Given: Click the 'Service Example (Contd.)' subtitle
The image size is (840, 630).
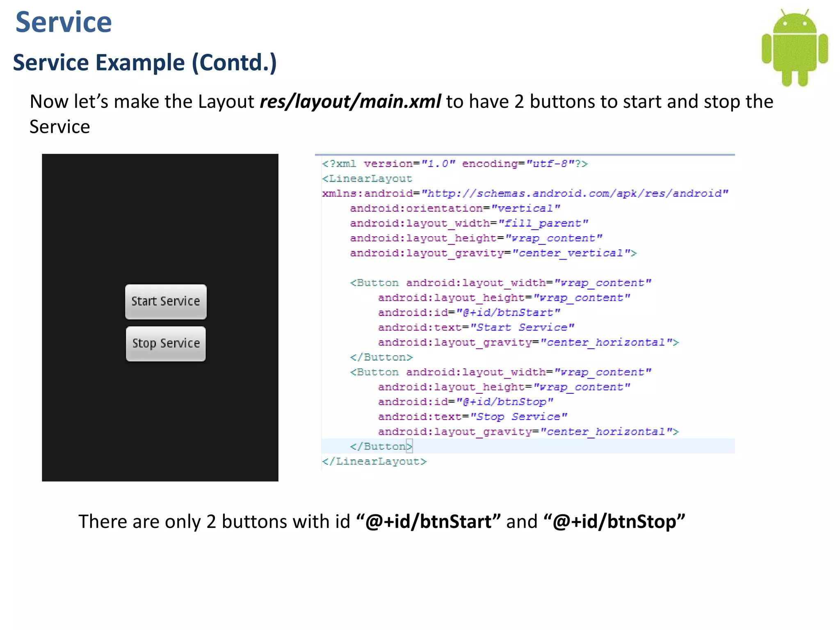Looking at the screenshot, I should [x=145, y=63].
